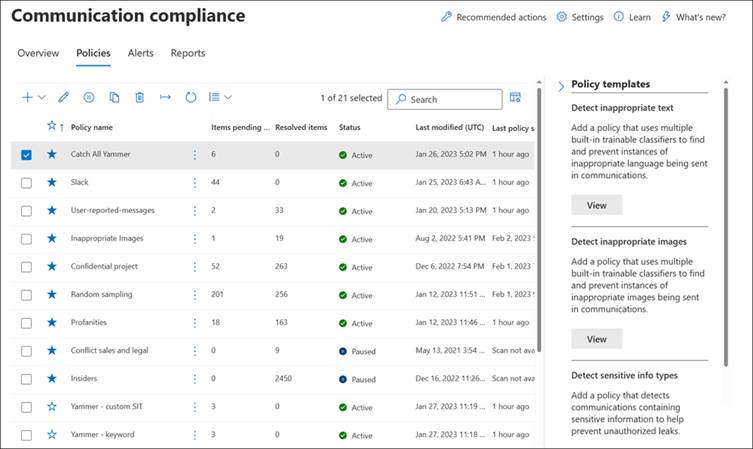This screenshot has height=449, width=753.
Task: Click the refresh policies icon
Action: point(191,97)
